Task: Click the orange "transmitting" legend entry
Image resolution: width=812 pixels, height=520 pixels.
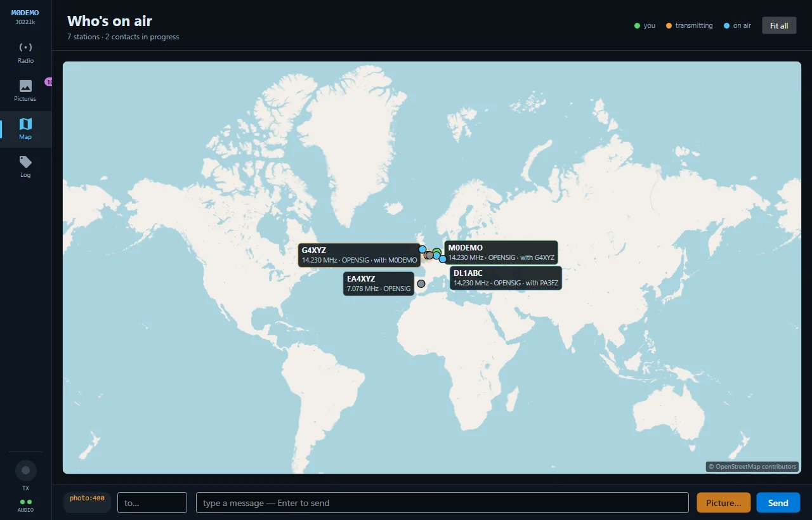Action: pos(690,25)
